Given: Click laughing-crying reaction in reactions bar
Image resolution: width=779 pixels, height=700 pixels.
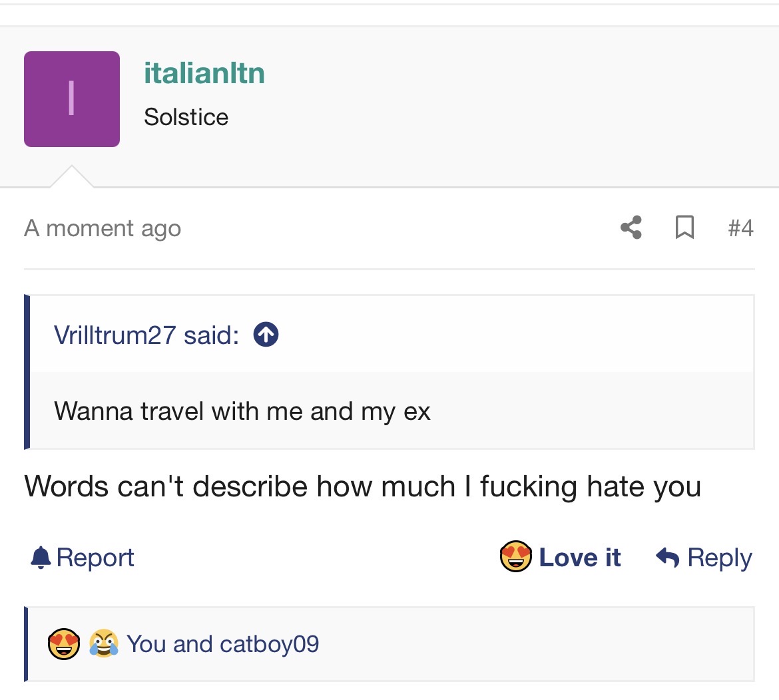Looking at the screenshot, I should coord(104,643).
